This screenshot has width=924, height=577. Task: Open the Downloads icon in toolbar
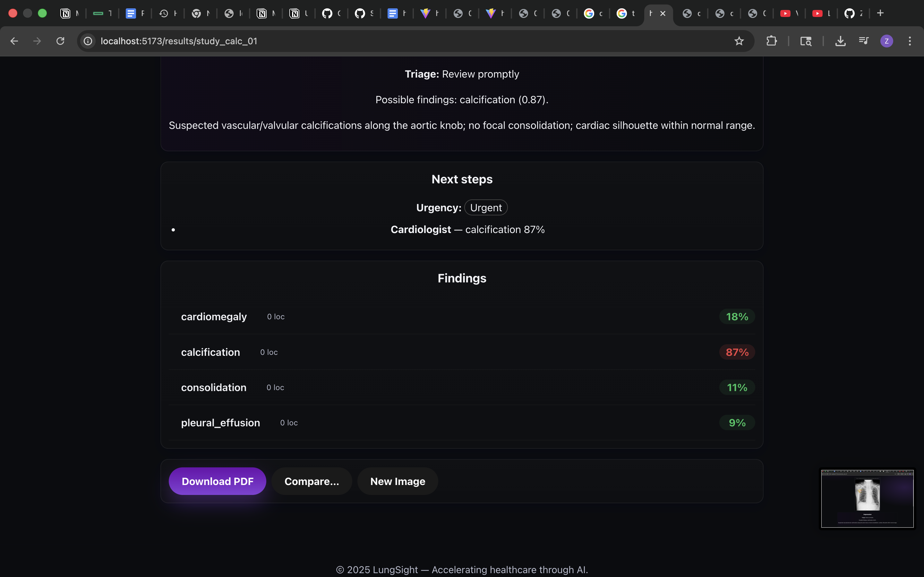pos(840,41)
